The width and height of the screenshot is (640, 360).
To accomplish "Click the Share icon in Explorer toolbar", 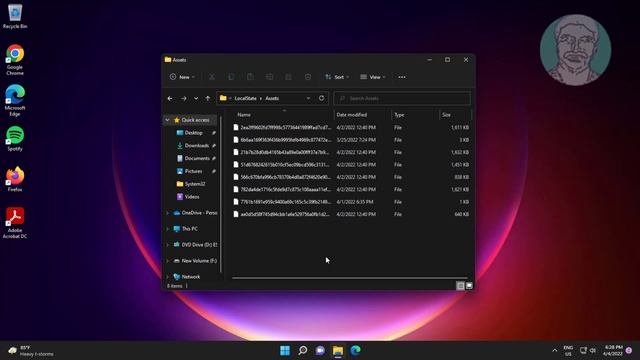I will coord(289,77).
